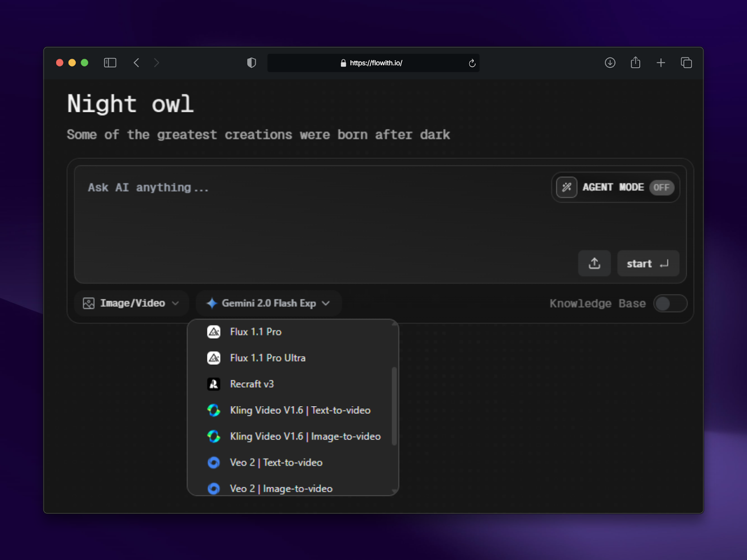Choose Recraft v3 from model list
Image resolution: width=747 pixels, height=560 pixels.
(x=252, y=384)
